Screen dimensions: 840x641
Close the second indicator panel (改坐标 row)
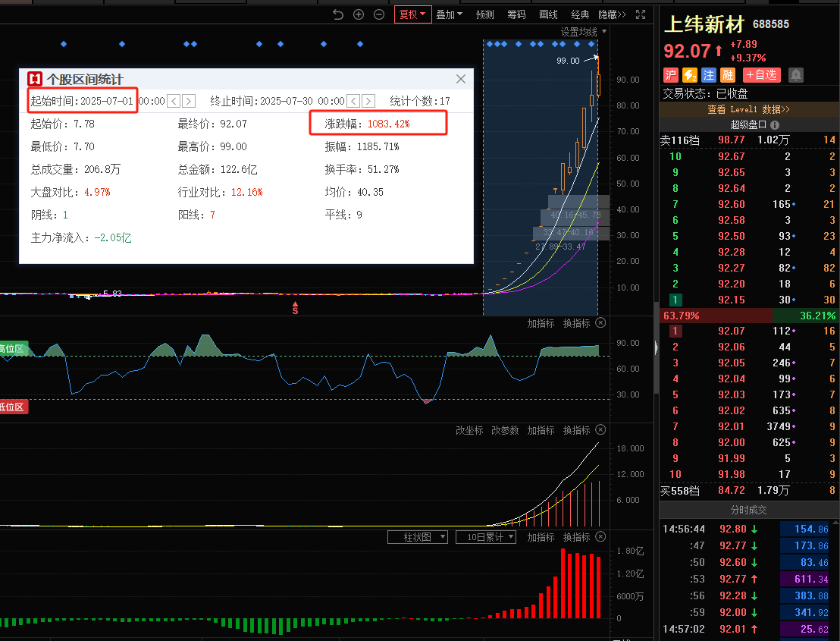click(600, 430)
